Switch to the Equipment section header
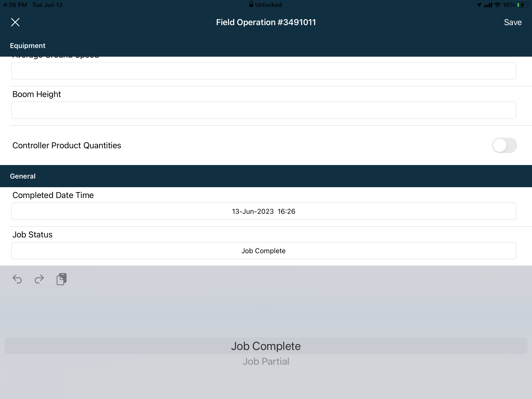This screenshot has width=532, height=399. tap(28, 46)
